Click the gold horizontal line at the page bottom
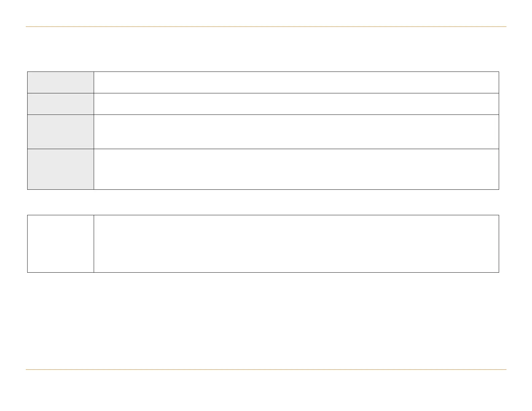This screenshot has height=411, width=532. point(266,370)
